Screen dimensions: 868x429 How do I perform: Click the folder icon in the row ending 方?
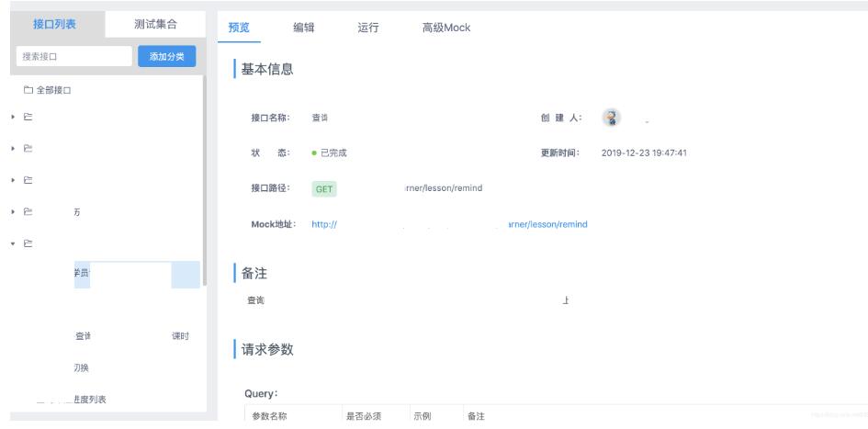(x=28, y=211)
